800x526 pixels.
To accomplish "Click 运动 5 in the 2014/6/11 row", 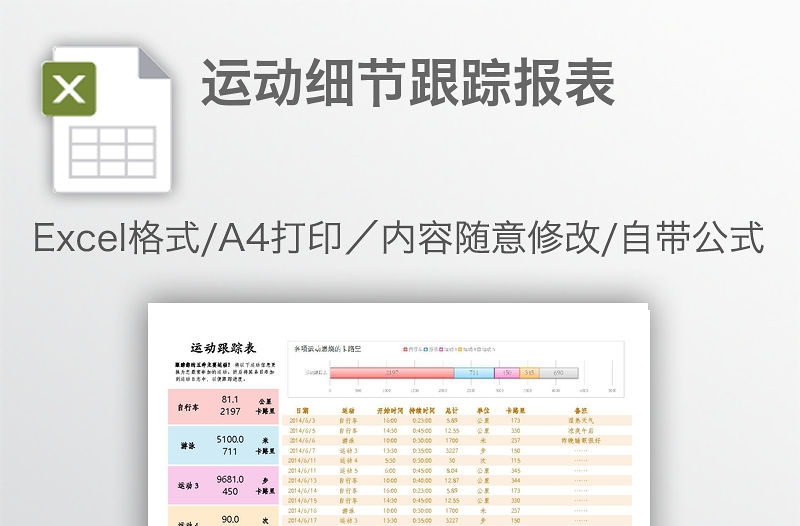I will 348,470.
